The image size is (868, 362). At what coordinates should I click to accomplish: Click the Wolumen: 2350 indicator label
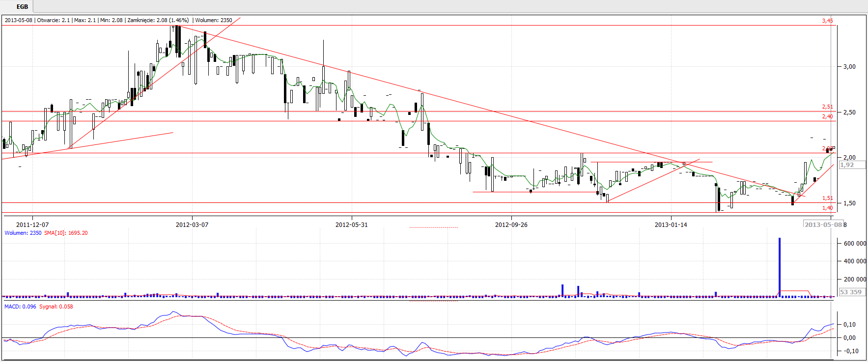(x=23, y=233)
